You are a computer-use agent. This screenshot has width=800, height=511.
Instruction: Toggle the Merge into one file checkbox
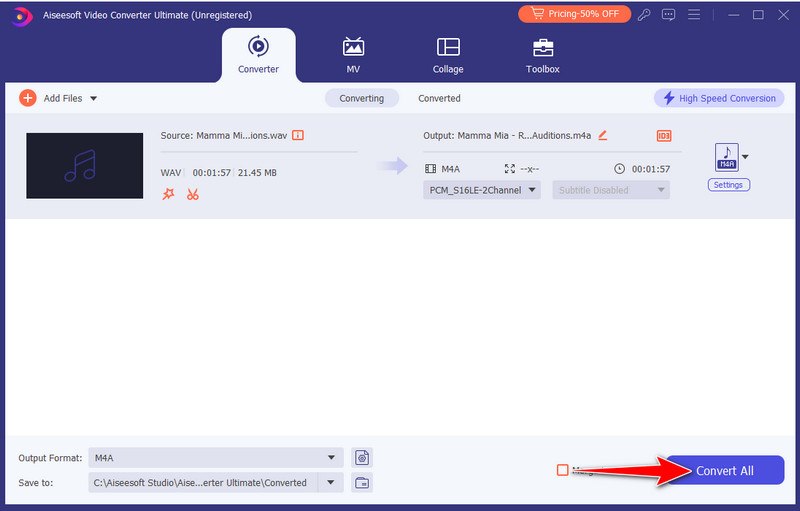(x=562, y=470)
